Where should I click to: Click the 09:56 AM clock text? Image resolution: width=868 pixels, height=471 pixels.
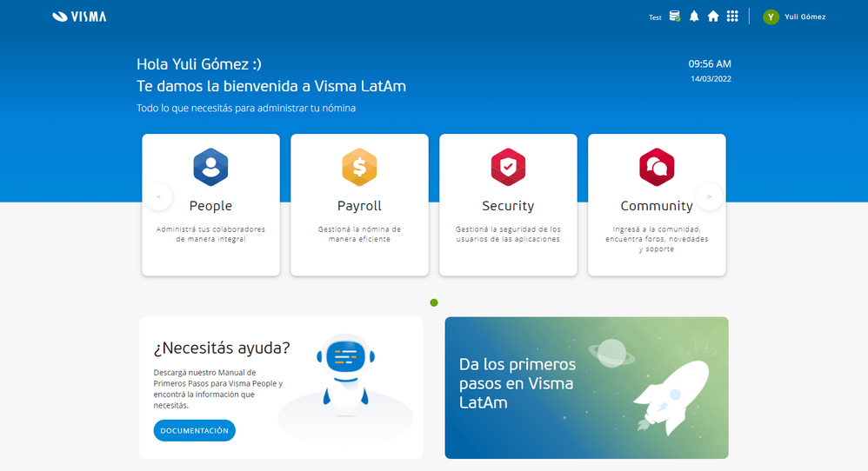pyautogui.click(x=710, y=63)
